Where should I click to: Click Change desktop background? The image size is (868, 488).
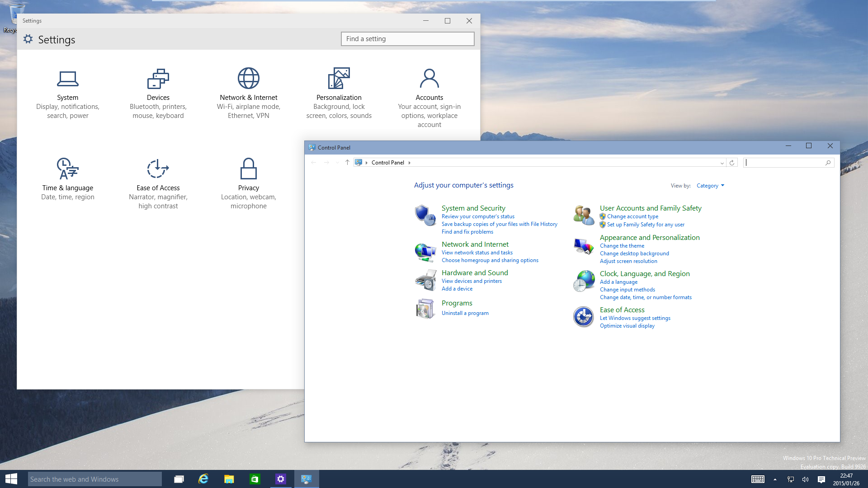point(634,253)
